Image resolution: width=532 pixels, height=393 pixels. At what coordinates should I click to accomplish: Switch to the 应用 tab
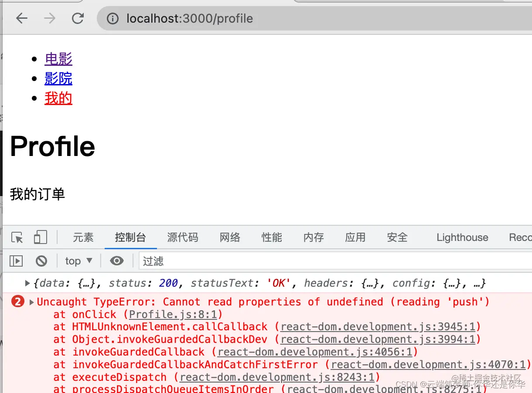355,237
